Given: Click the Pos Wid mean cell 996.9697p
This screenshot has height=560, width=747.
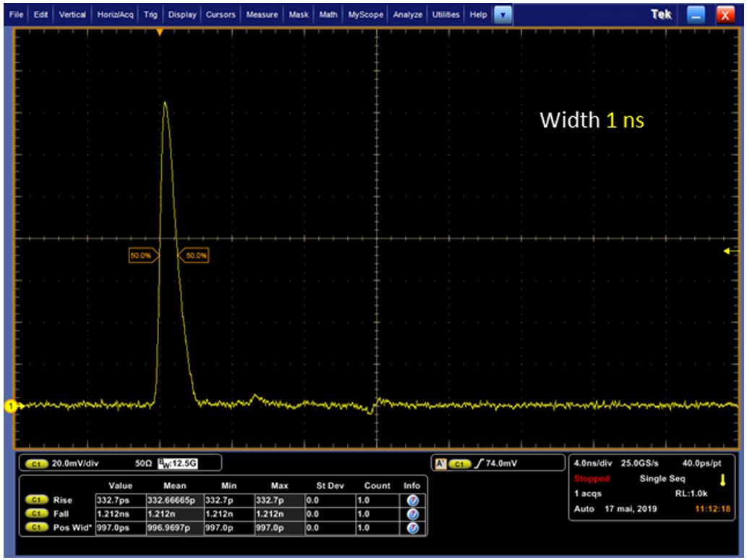Looking at the screenshot, I should coord(175,528).
